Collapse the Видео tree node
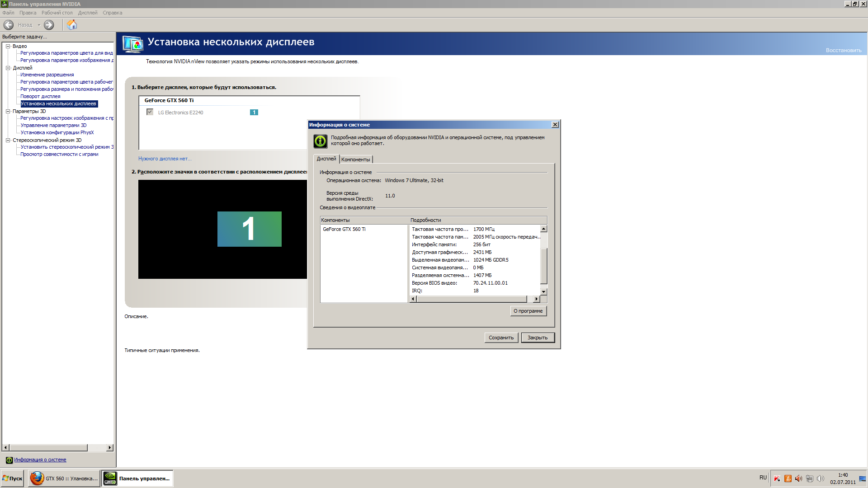This screenshot has width=868, height=488. (x=8, y=46)
